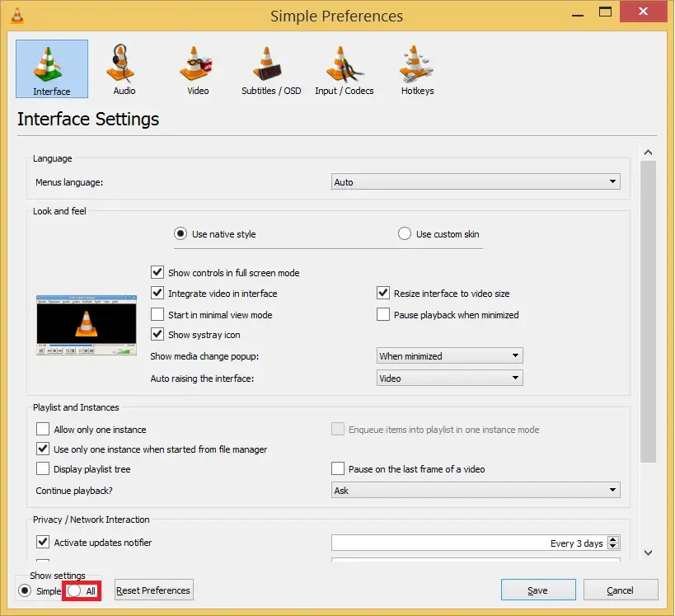Go to Input / Codecs icon
675x616 pixels.
(x=344, y=65)
